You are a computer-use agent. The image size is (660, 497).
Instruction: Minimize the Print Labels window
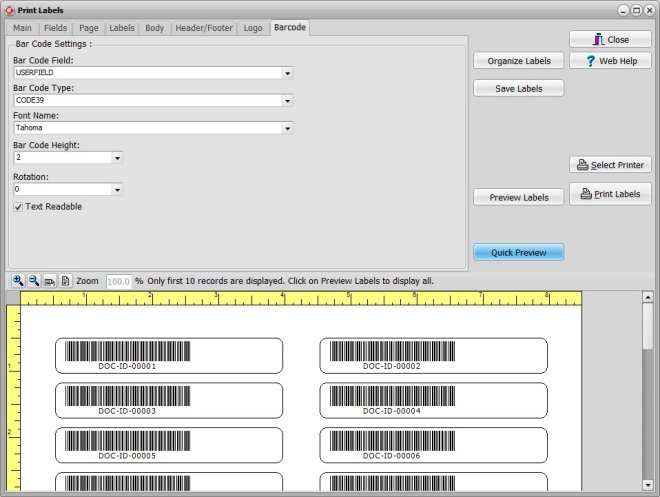pyautogui.click(x=624, y=11)
